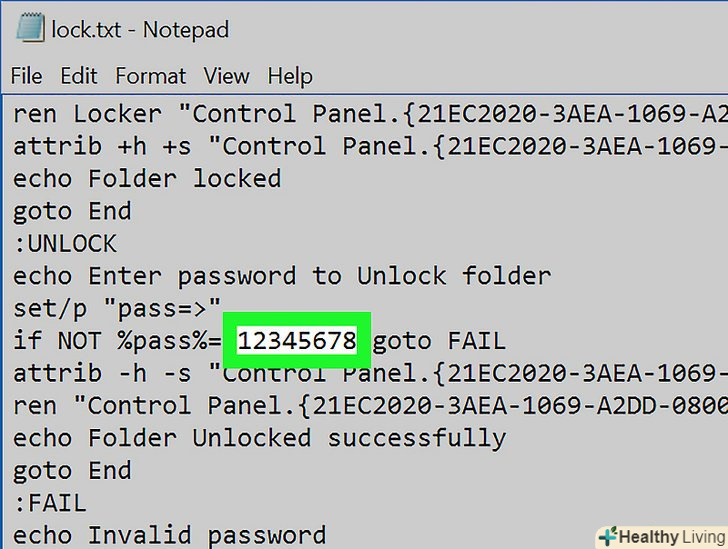Screen dimensions: 728x549
Task: Click the Notepad icon in title bar
Action: click(29, 28)
